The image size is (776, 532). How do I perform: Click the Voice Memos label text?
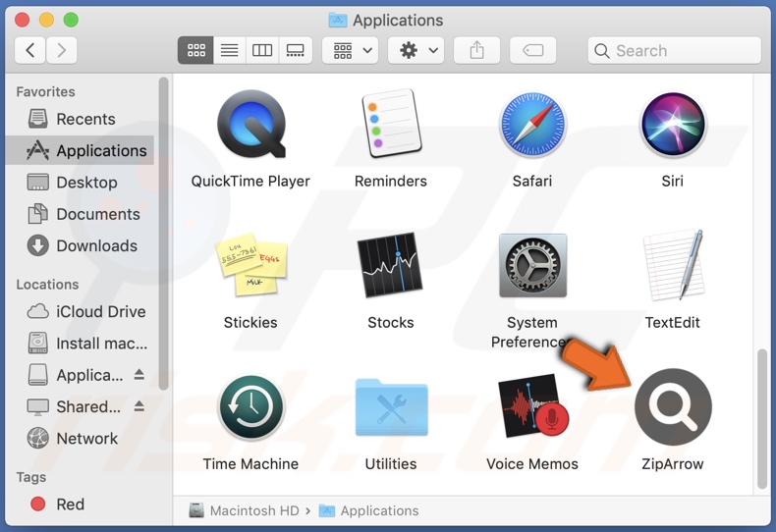click(532, 463)
